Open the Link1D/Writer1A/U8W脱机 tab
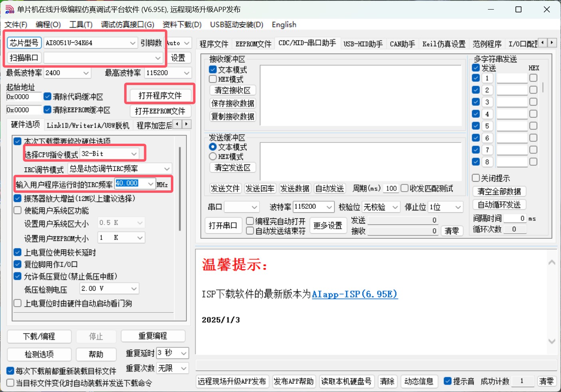561x392 pixels. coord(88,125)
